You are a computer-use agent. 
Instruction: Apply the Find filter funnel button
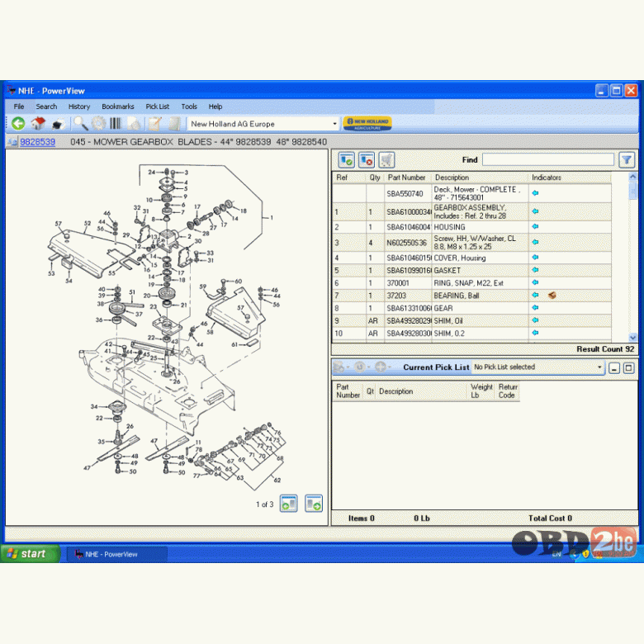pos(627,160)
